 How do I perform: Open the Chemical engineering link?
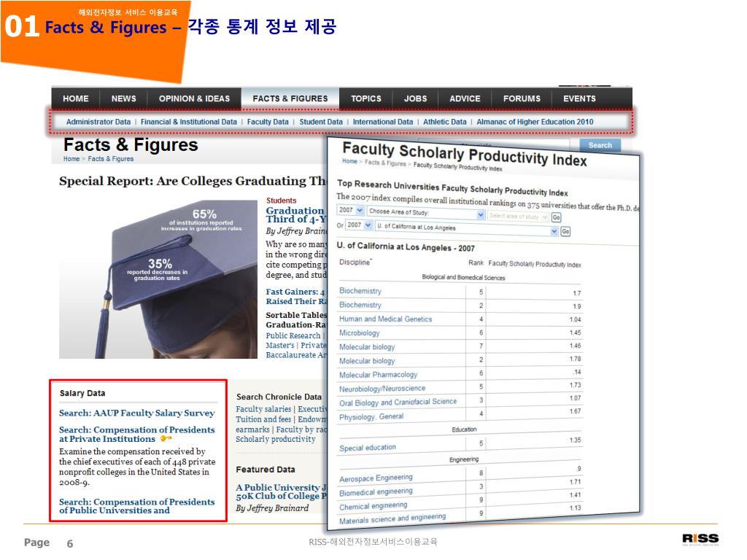(373, 506)
